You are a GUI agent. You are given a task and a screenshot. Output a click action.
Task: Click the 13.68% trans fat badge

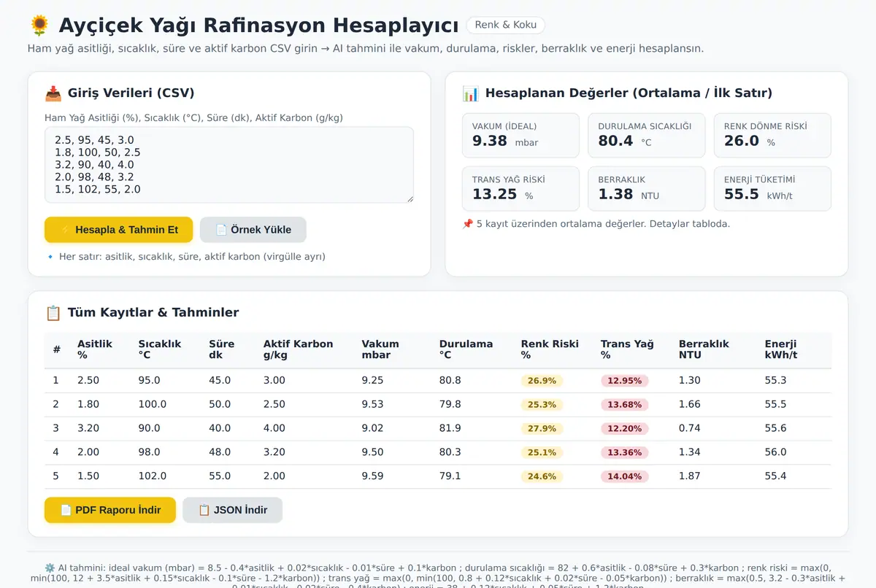pos(625,405)
